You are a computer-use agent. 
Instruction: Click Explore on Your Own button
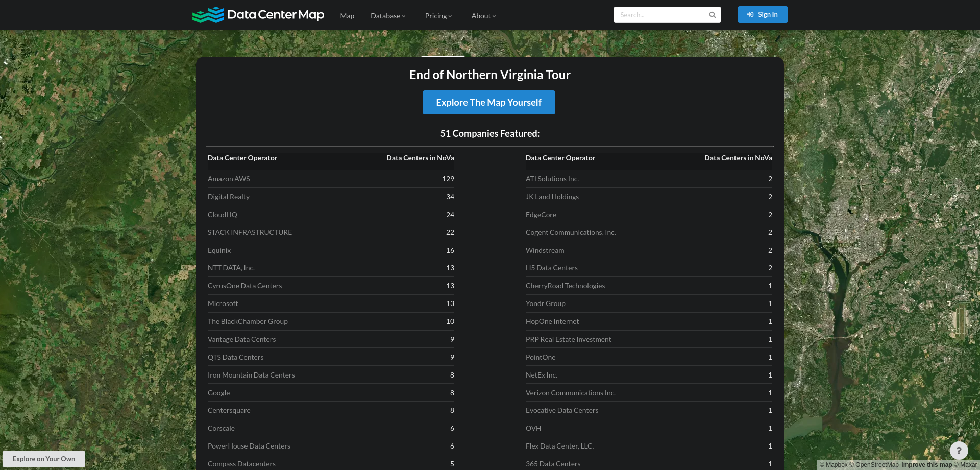(44, 459)
